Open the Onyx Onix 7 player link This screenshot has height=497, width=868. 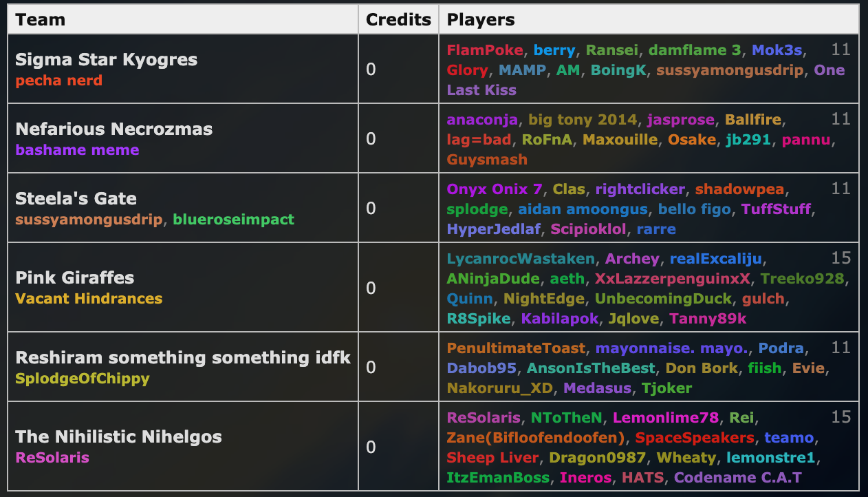(x=495, y=189)
